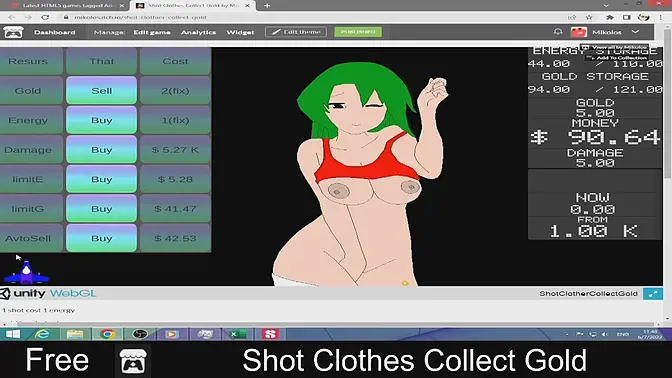Open the Chrome three-dot menu

pos(660,18)
